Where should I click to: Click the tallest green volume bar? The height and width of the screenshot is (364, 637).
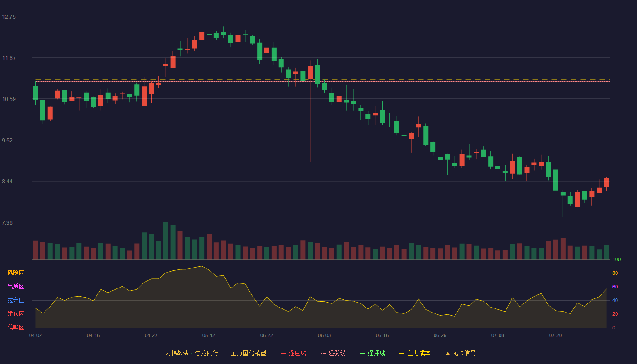click(166, 241)
